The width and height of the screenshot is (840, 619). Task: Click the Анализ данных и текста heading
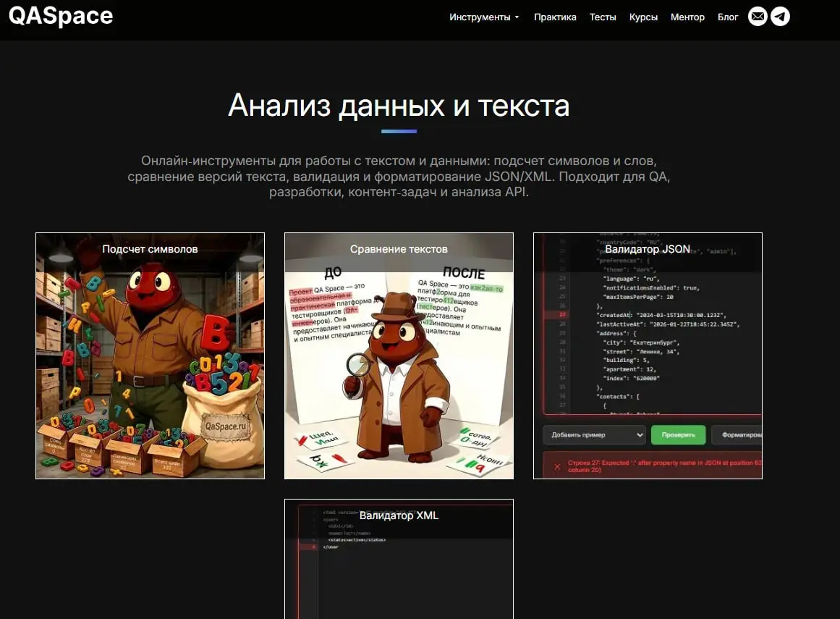[x=399, y=106]
